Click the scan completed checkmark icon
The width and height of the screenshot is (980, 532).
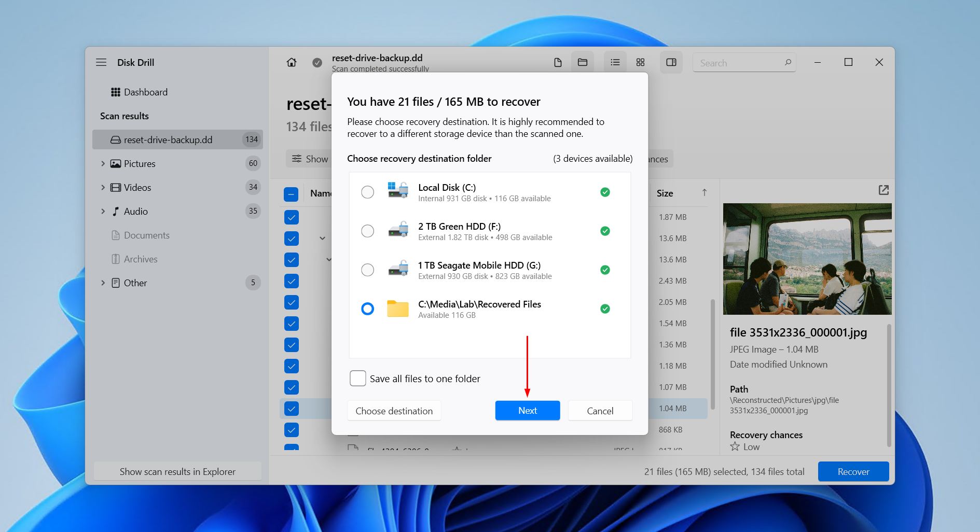317,63
